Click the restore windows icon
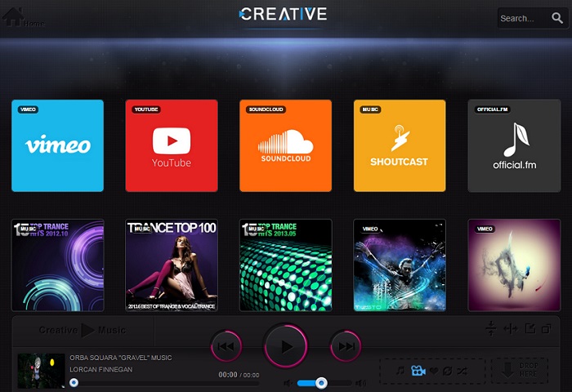The image size is (572, 392). point(546,329)
